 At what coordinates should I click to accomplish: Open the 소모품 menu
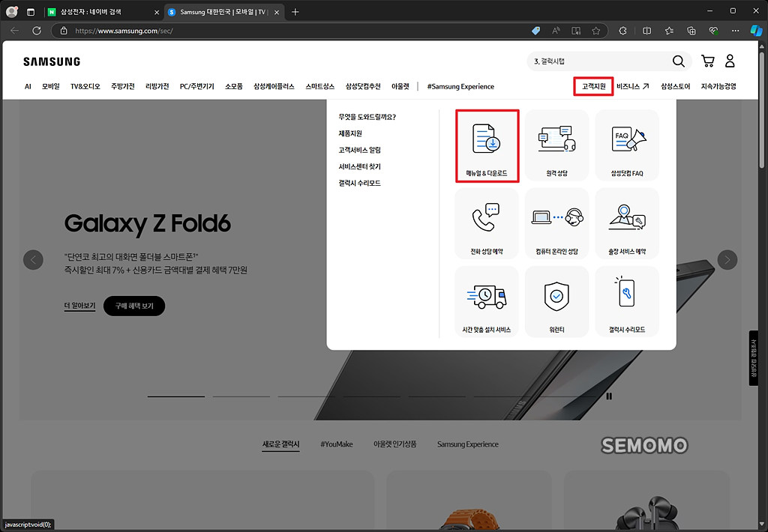[x=234, y=86]
